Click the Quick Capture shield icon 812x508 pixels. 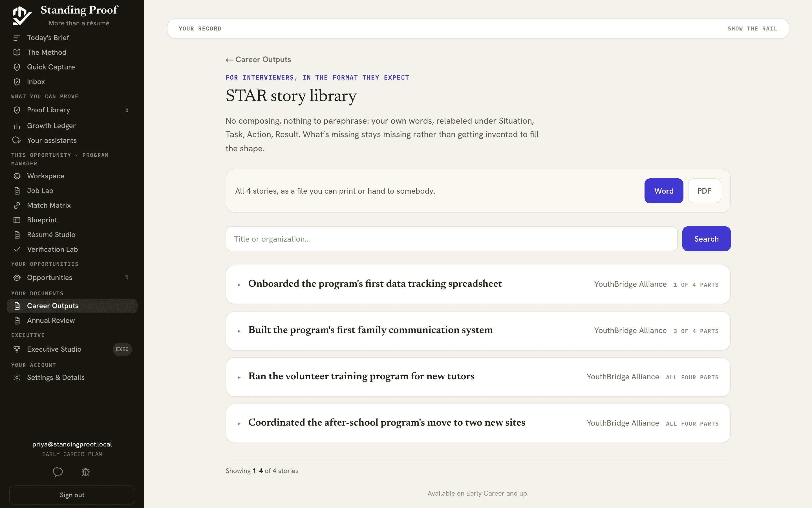tap(17, 67)
